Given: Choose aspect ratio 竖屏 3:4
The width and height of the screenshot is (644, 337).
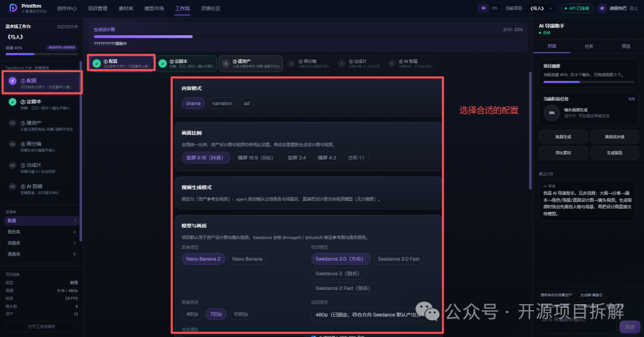Looking at the screenshot, I should pos(296,158).
